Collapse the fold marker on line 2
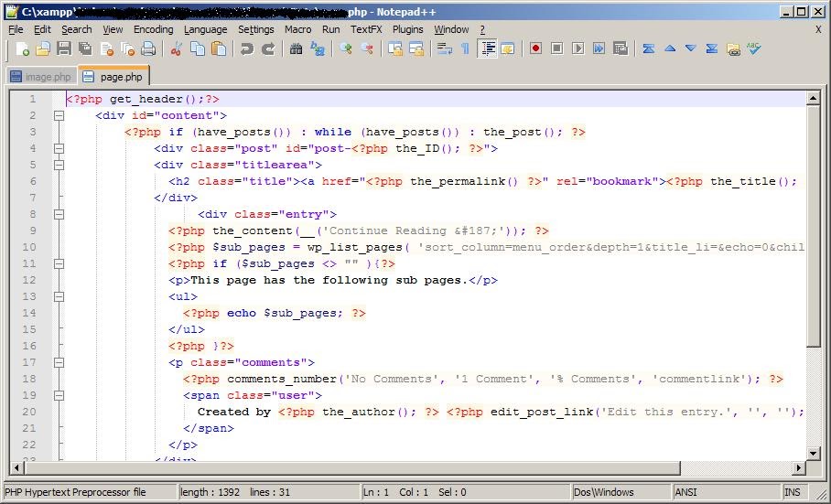 59,115
